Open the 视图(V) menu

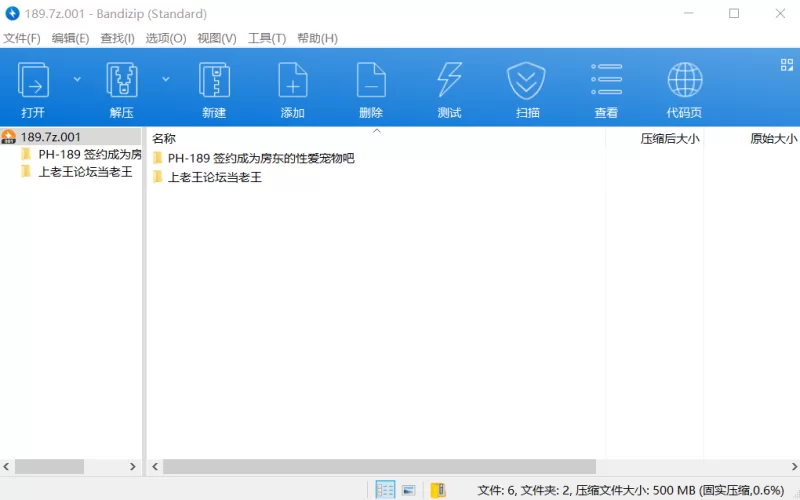pyautogui.click(x=217, y=38)
